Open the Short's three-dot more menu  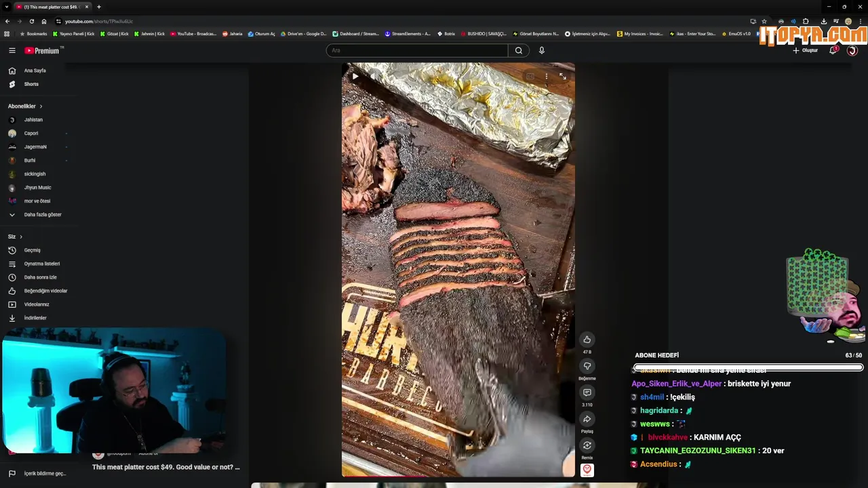tap(547, 77)
